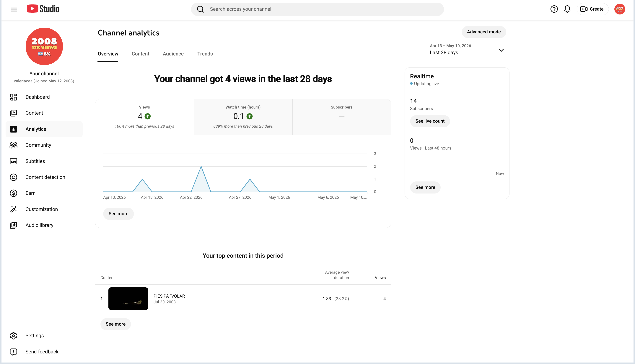Click See more in Realtime panel
The height and width of the screenshot is (364, 635).
[x=425, y=188]
